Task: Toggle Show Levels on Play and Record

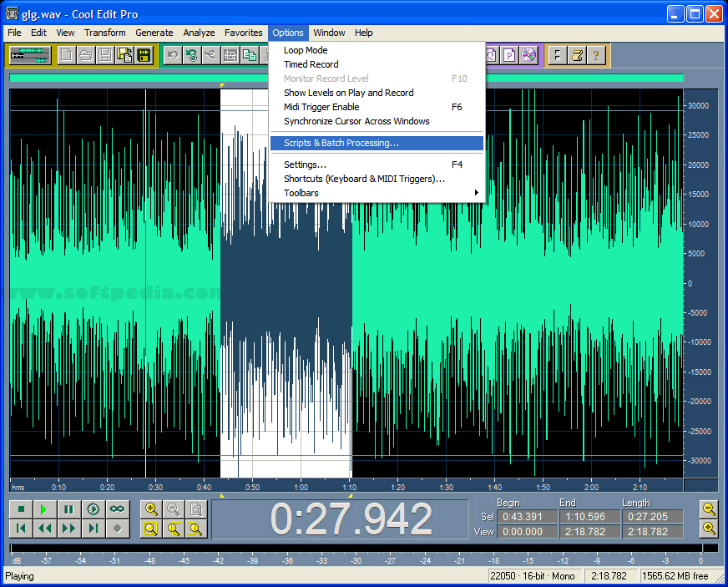Action: tap(377, 93)
